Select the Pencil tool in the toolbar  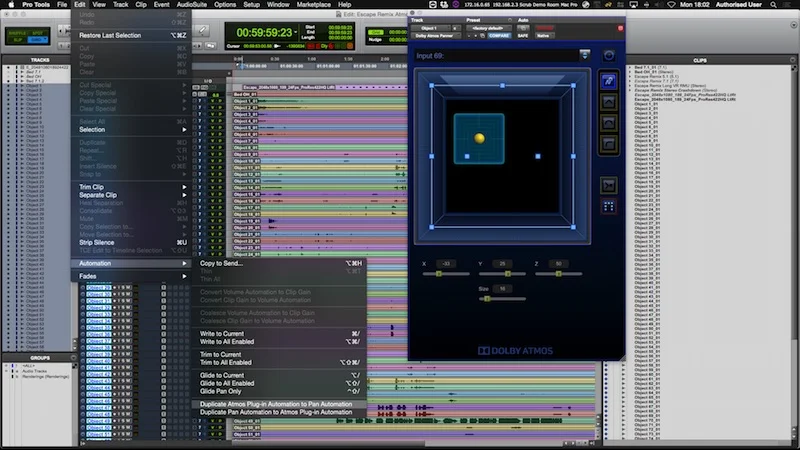click(x=203, y=31)
